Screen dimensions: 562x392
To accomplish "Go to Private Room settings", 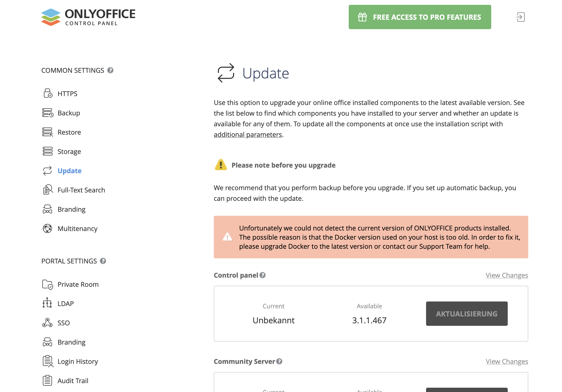I will pyautogui.click(x=78, y=284).
